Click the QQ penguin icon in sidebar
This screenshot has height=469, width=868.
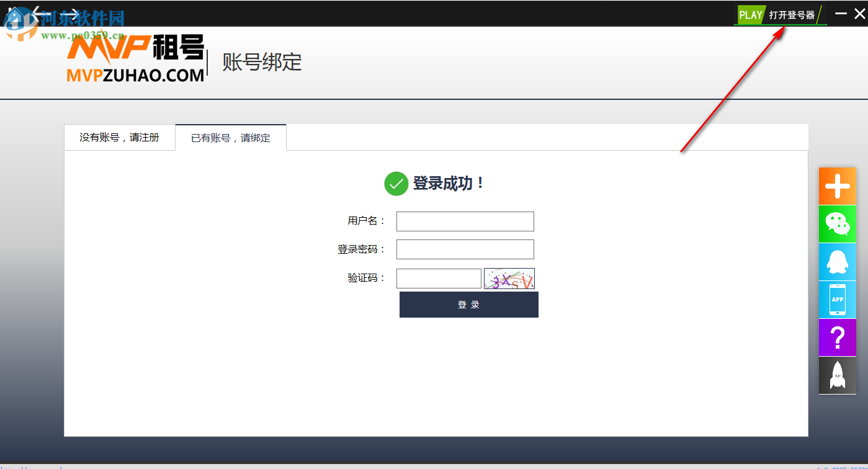837,262
